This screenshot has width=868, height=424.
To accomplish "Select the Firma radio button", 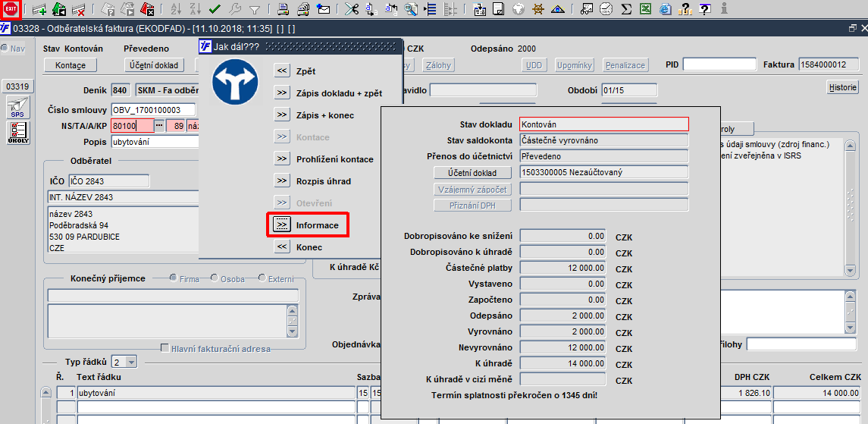I will coord(174,279).
